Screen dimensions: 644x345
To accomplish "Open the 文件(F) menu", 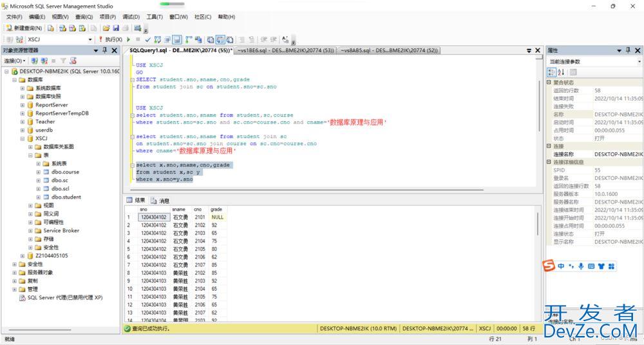I will [14, 17].
